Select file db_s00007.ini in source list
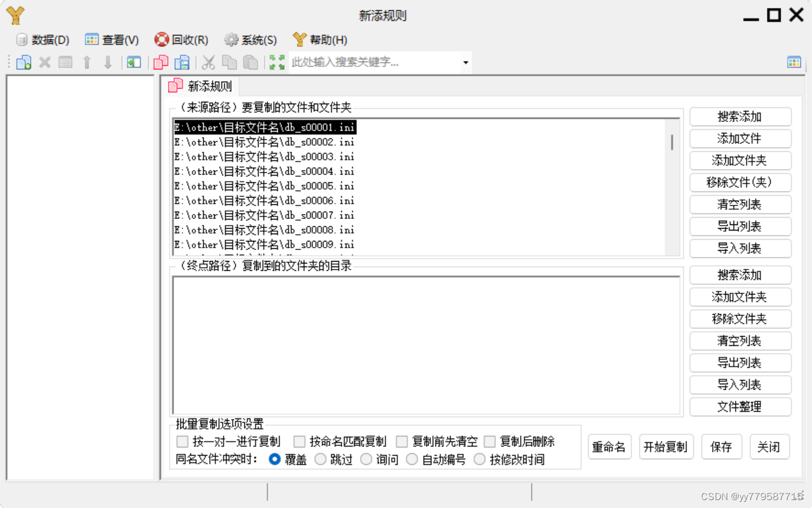Screen dimensions: 812x508 (265, 215)
